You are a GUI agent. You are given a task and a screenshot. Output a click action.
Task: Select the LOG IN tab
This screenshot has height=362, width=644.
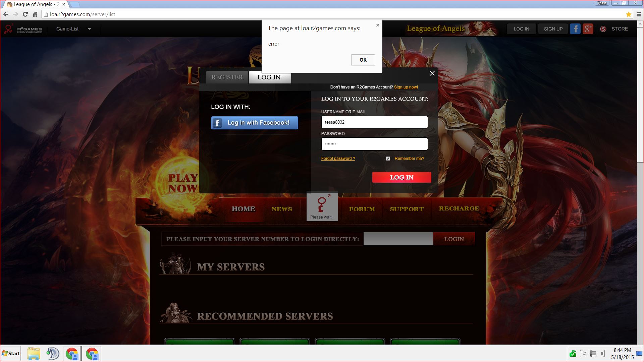(x=269, y=77)
